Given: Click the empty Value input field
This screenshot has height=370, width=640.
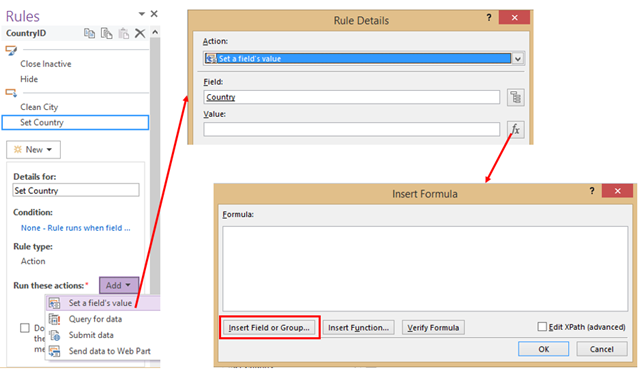Looking at the screenshot, I should (x=351, y=129).
